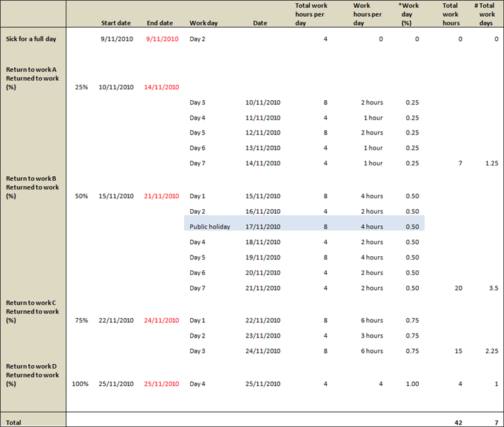The height and width of the screenshot is (427, 504).
Task: Click the date cell 23/11/2010
Action: (263, 336)
